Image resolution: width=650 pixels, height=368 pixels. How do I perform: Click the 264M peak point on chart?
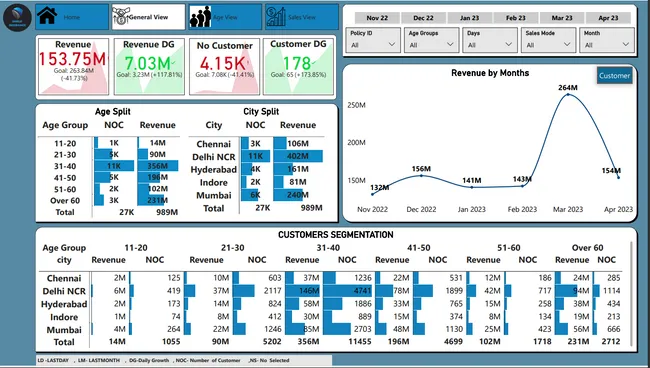pyautogui.click(x=568, y=94)
